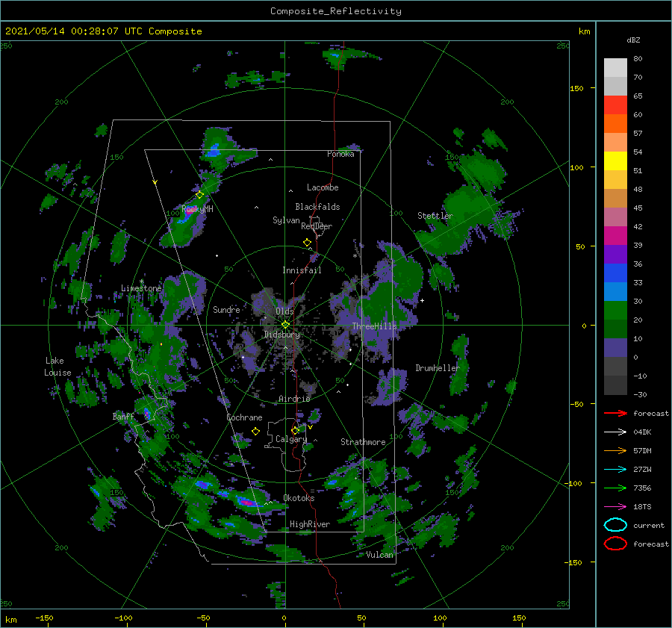Click the cyan current ellipse icon
Image resolution: width=672 pixels, height=628 pixels.
pos(615,525)
